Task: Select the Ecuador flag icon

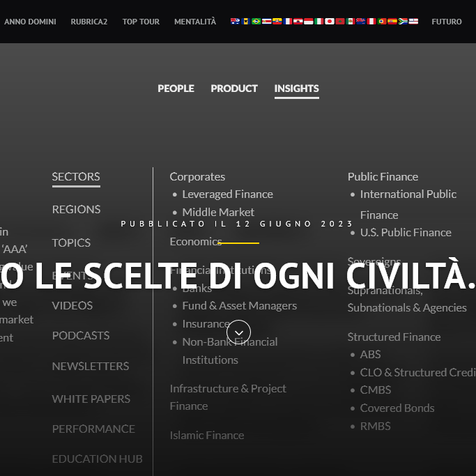Action: (x=277, y=22)
